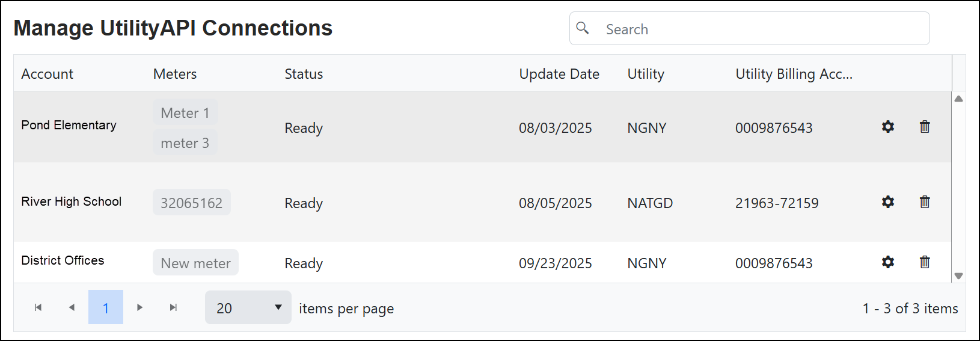Sort by the Account column header
980x341 pixels.
tap(47, 74)
